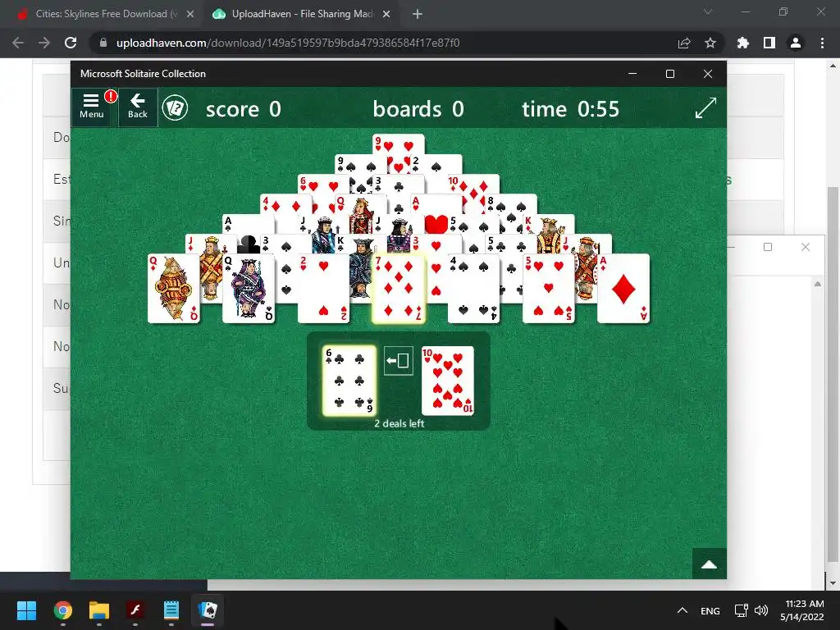
Task: Open the volume tray icon
Action: click(x=760, y=610)
